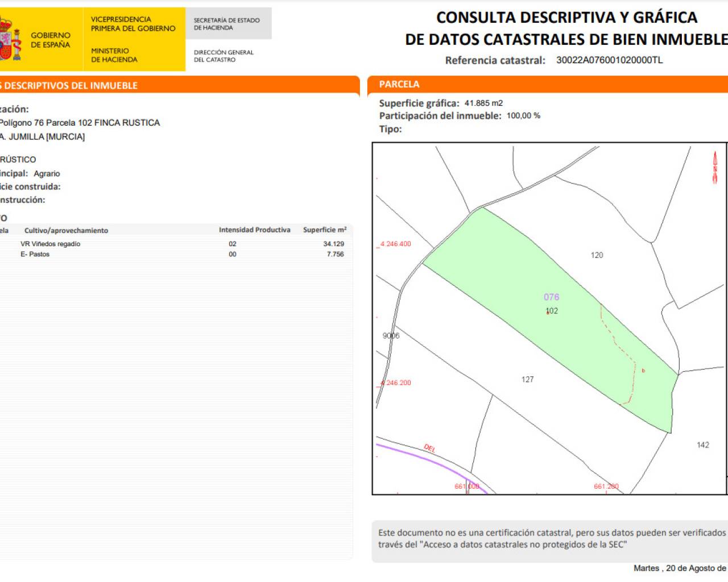This screenshot has height=582, width=728.
Task: Select the Descriptivos del Inmueble header
Action: (x=71, y=85)
